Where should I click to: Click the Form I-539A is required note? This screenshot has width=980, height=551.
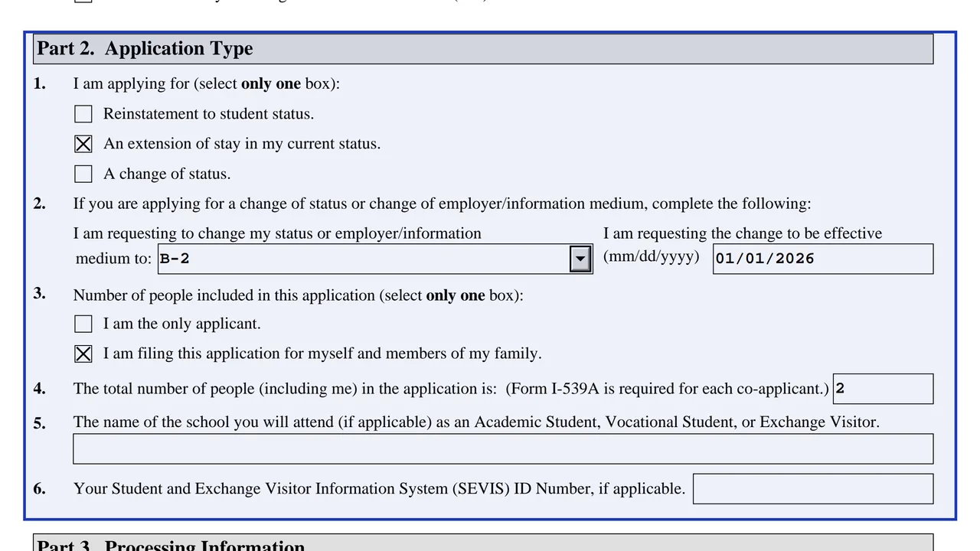coord(667,389)
